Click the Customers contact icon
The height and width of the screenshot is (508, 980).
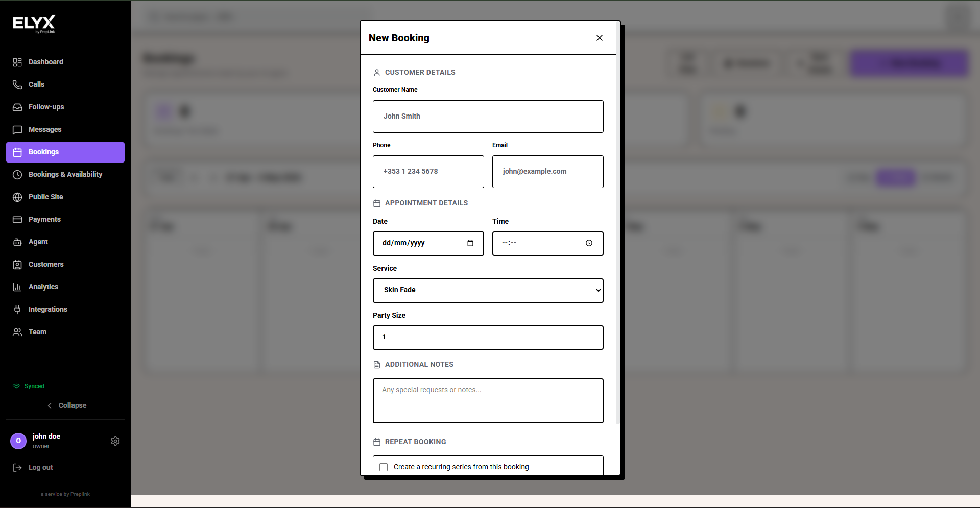[x=17, y=264]
